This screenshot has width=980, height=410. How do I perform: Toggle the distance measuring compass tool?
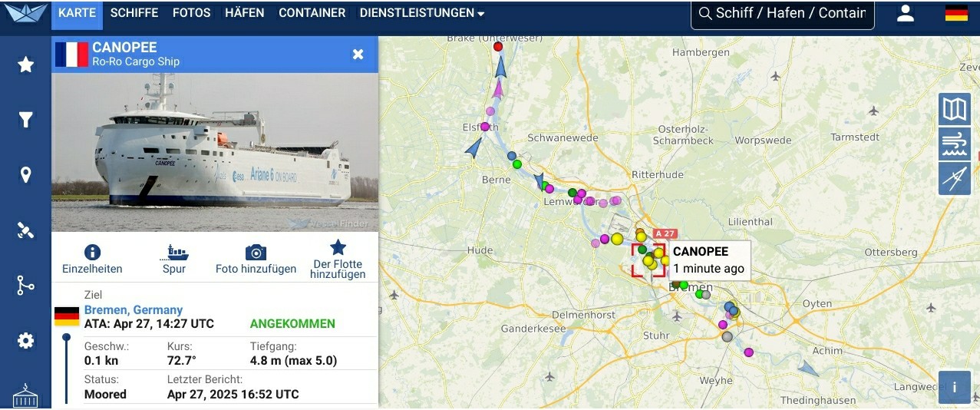(955, 179)
